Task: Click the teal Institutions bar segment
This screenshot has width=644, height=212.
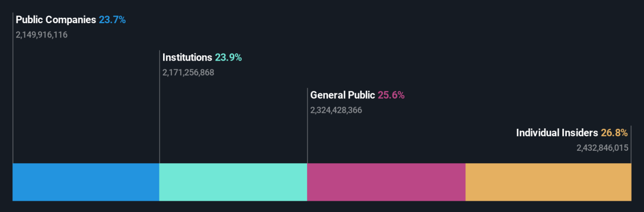Action: (x=233, y=182)
